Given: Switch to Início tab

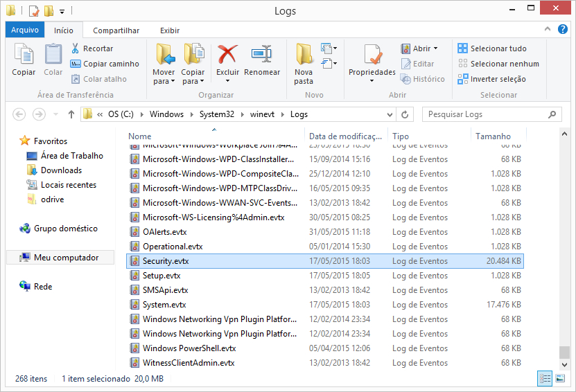Looking at the screenshot, I should pos(64,30).
